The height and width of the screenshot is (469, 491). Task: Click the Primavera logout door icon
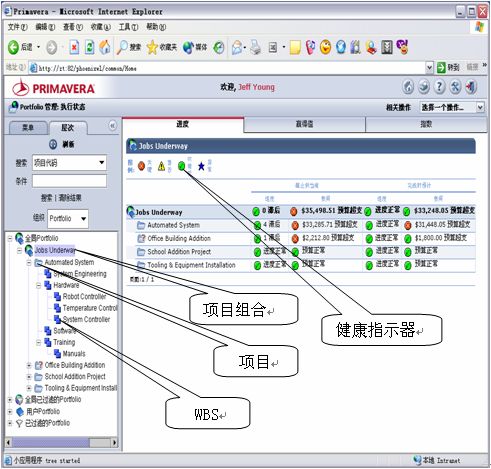pyautogui.click(x=471, y=87)
